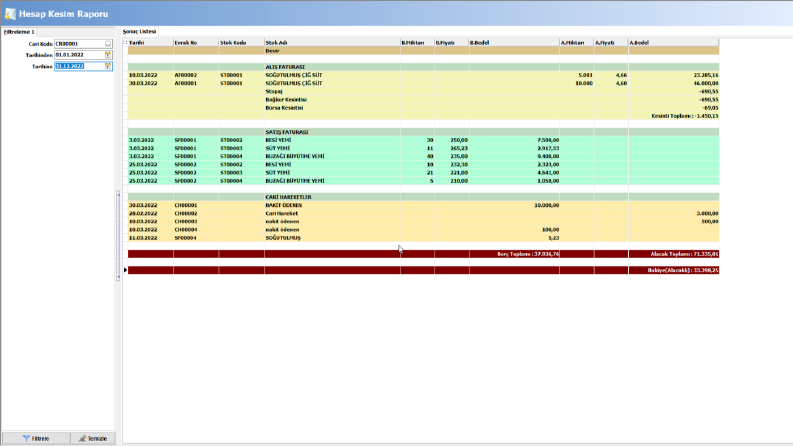The width and height of the screenshot is (793, 446).
Task: Sort by the B.Miktarı column header
Action: [x=417, y=42]
